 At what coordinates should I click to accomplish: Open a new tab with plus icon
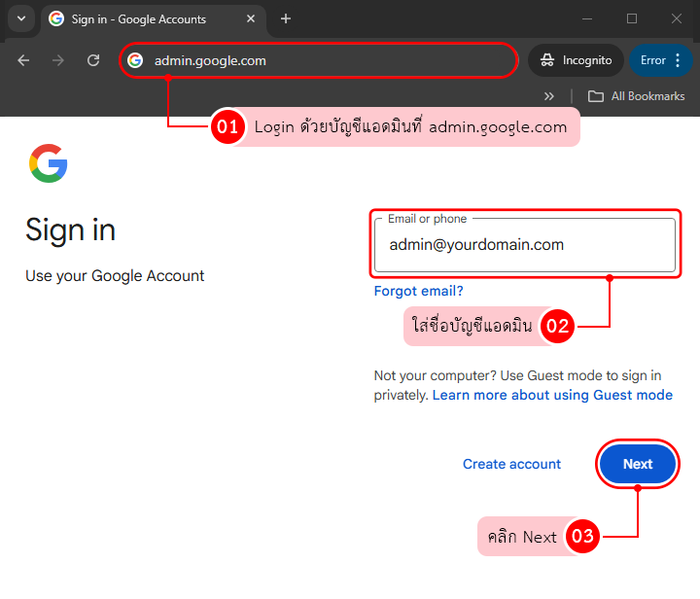pos(286,19)
